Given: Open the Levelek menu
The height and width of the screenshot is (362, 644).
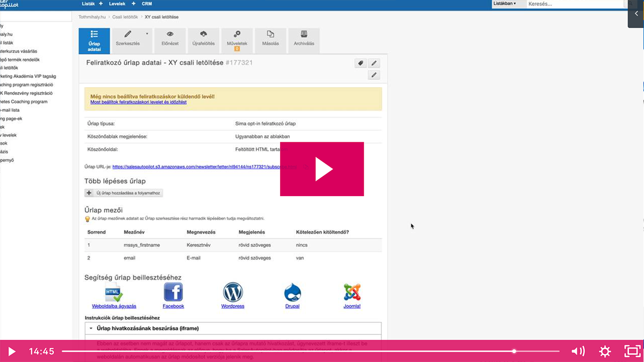Looking at the screenshot, I should (117, 4).
